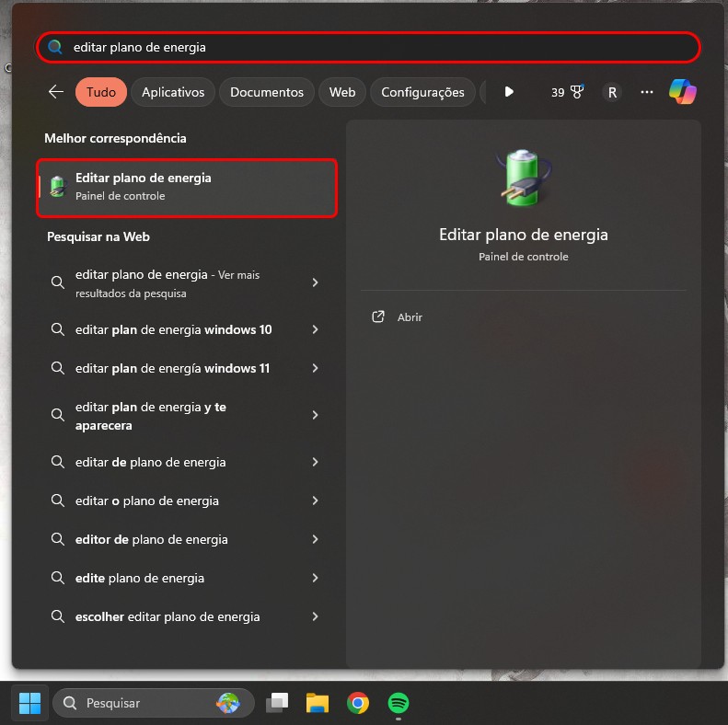Show more filter tabs with play arrow
This screenshot has width=728, height=725.
[x=509, y=92]
